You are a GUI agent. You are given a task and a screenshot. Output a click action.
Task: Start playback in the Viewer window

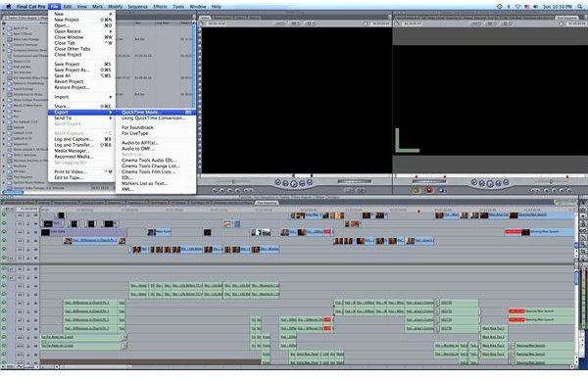point(294,183)
